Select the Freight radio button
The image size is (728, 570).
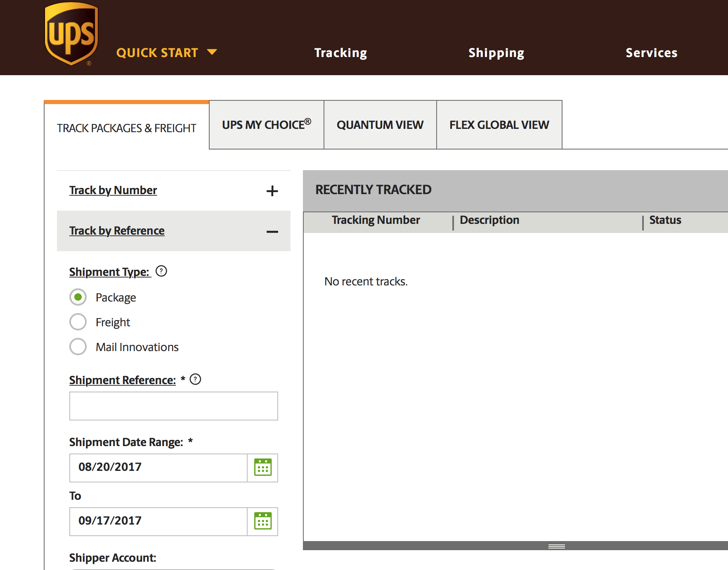pos(78,322)
